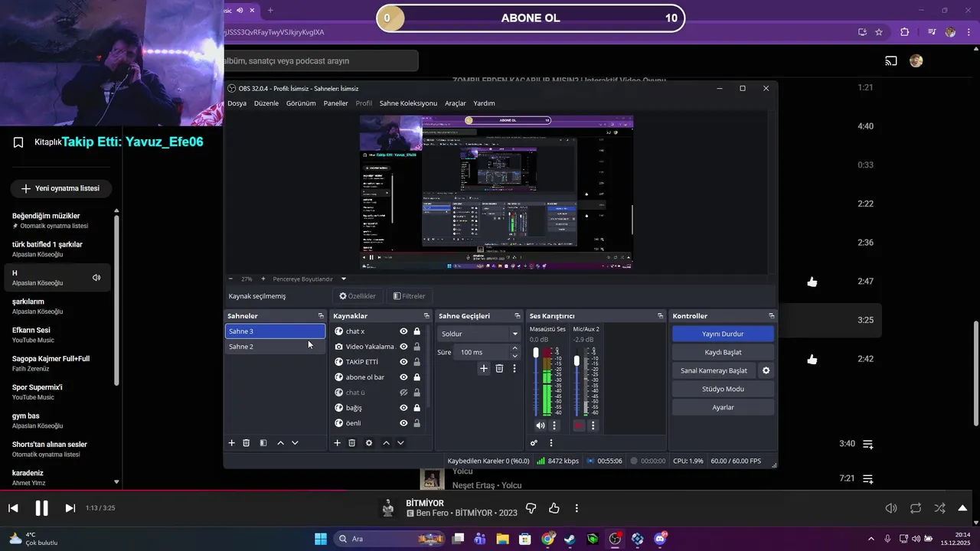Expand YouTube Music player page arrow
The image size is (980, 551).
point(962,508)
